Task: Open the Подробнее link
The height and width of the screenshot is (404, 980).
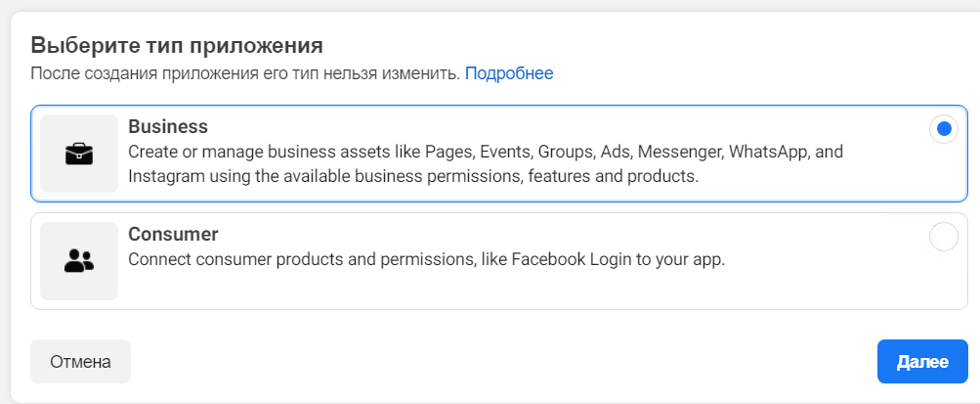Action: click(x=509, y=73)
